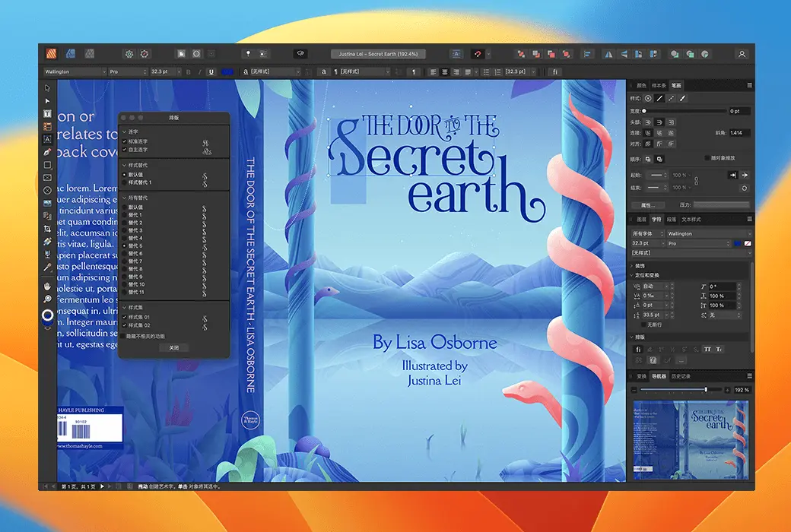
Task: Toggle underline U formatting
Action: click(211, 72)
